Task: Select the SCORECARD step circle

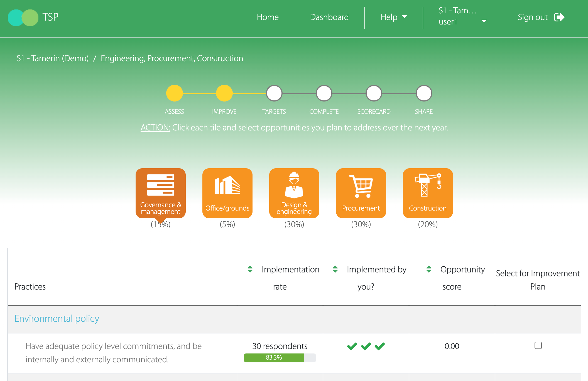Action: 374,93
